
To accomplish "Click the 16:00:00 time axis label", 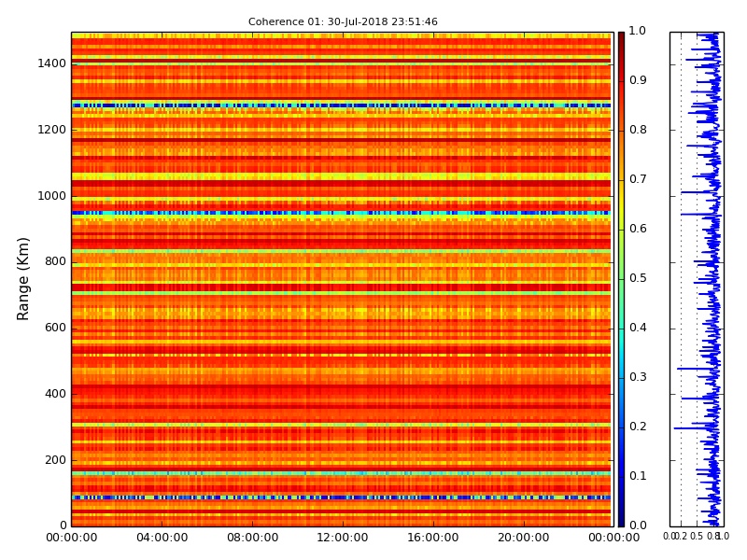I will tap(433, 538).
